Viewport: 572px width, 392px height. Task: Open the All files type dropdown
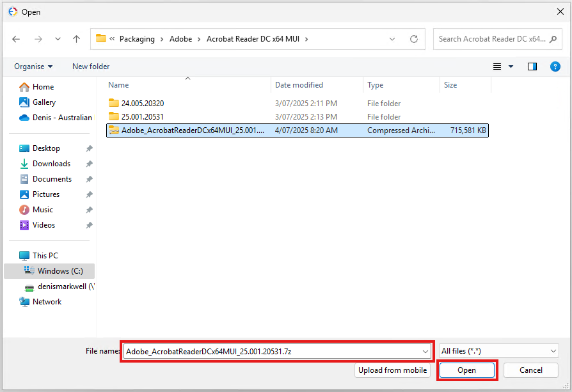[498, 351]
